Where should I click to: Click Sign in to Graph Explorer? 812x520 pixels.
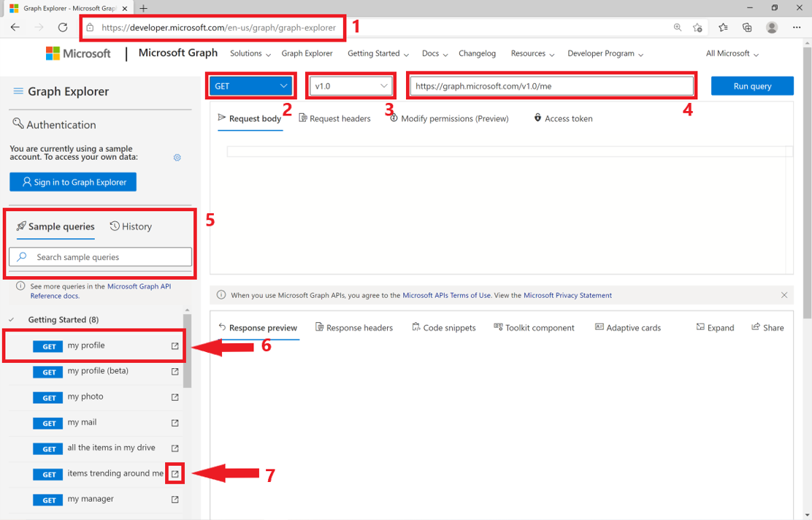tap(72, 181)
